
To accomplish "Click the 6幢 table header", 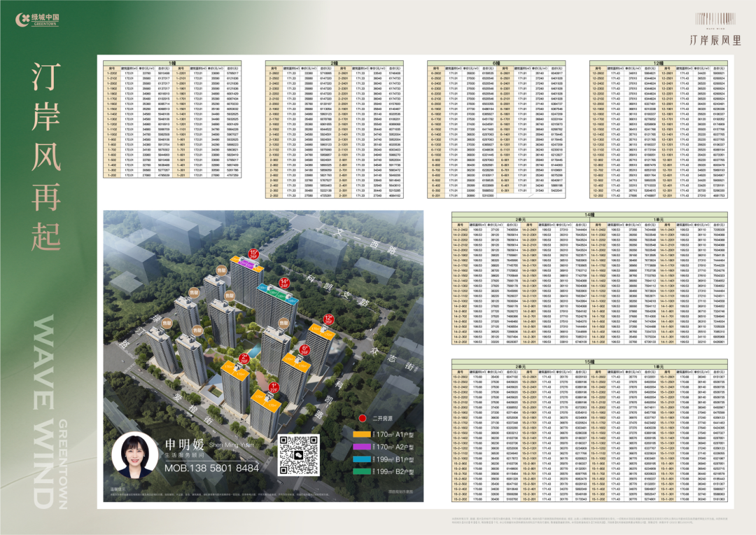I will pos(496,63).
